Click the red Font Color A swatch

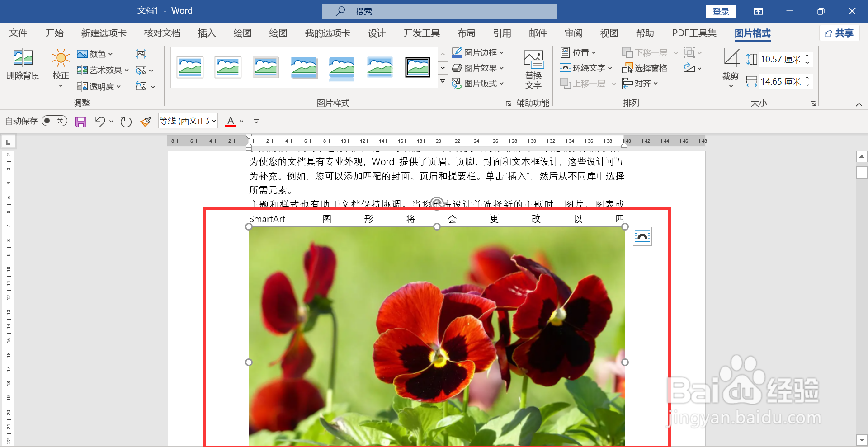(231, 121)
